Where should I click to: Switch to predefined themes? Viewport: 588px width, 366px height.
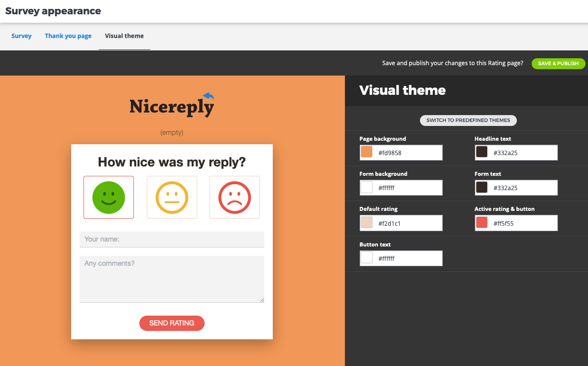tap(468, 121)
